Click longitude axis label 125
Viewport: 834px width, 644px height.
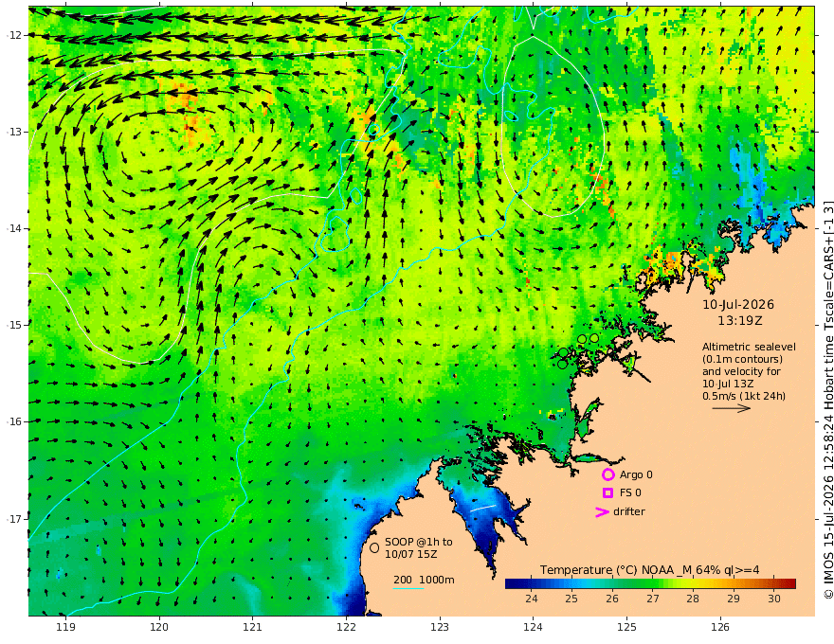pos(626,627)
